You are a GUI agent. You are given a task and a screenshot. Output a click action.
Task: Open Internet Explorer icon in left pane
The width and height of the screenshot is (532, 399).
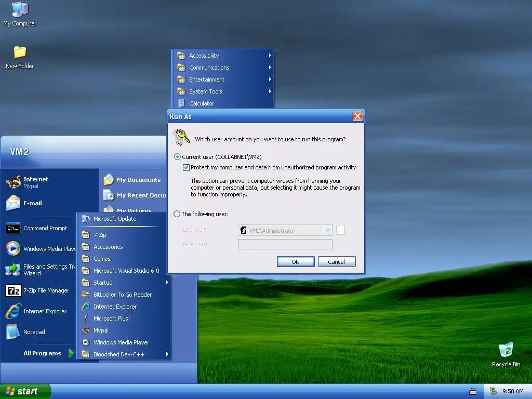tap(13, 311)
